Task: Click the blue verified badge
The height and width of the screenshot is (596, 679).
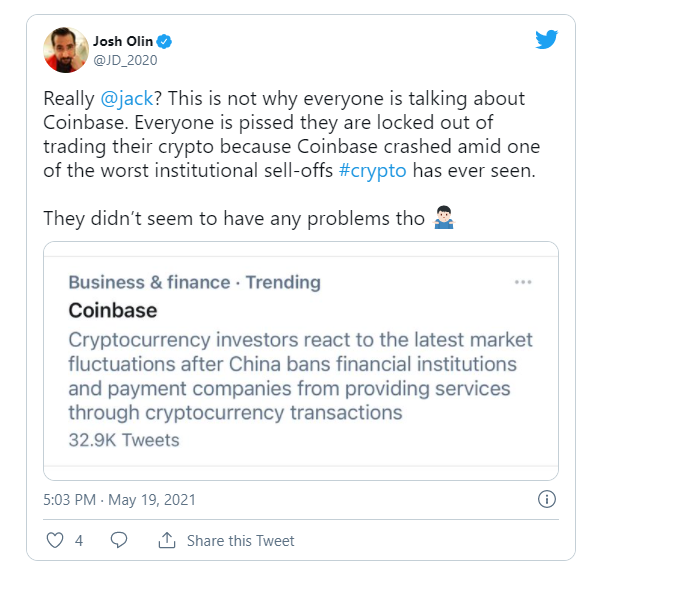Action: [x=165, y=42]
